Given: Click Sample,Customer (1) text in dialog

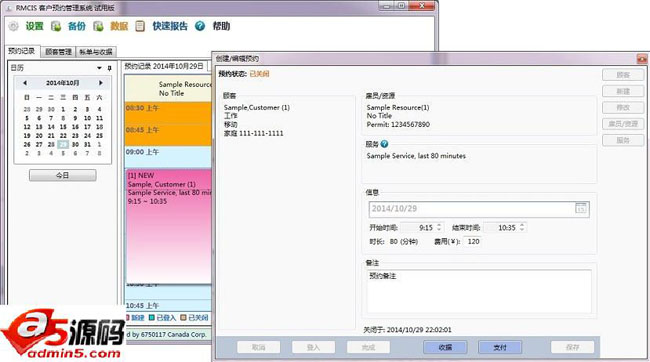Looking at the screenshot, I should tap(257, 107).
